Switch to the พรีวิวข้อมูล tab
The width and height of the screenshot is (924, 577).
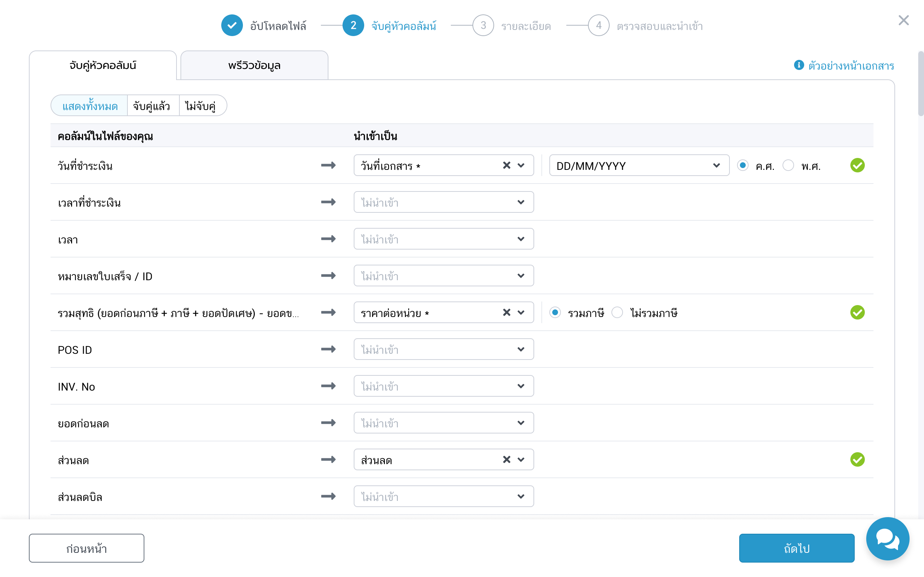[254, 66]
